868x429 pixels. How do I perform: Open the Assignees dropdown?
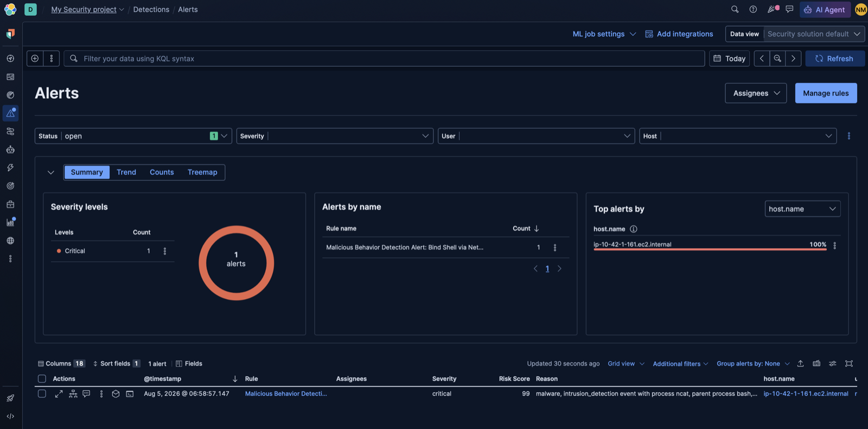tap(756, 93)
